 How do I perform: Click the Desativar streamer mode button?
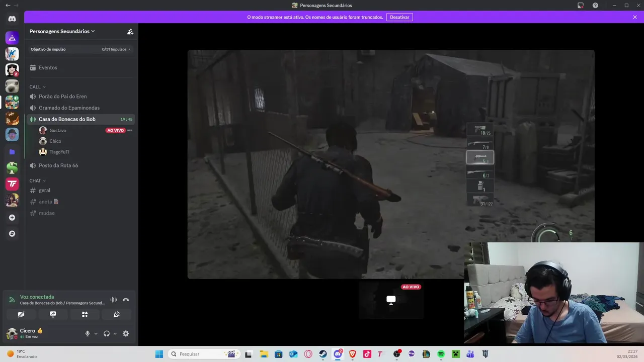point(399,17)
